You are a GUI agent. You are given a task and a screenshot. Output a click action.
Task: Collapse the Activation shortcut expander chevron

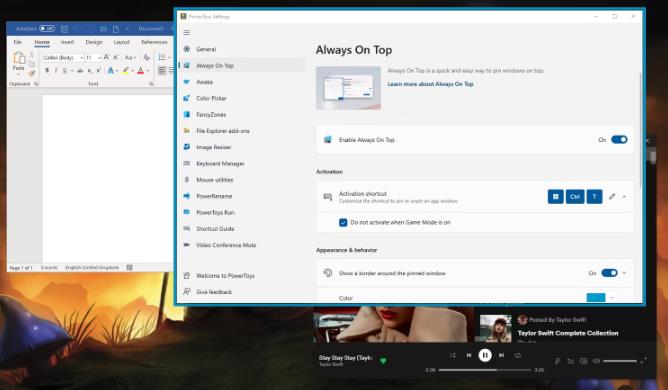[x=624, y=196]
